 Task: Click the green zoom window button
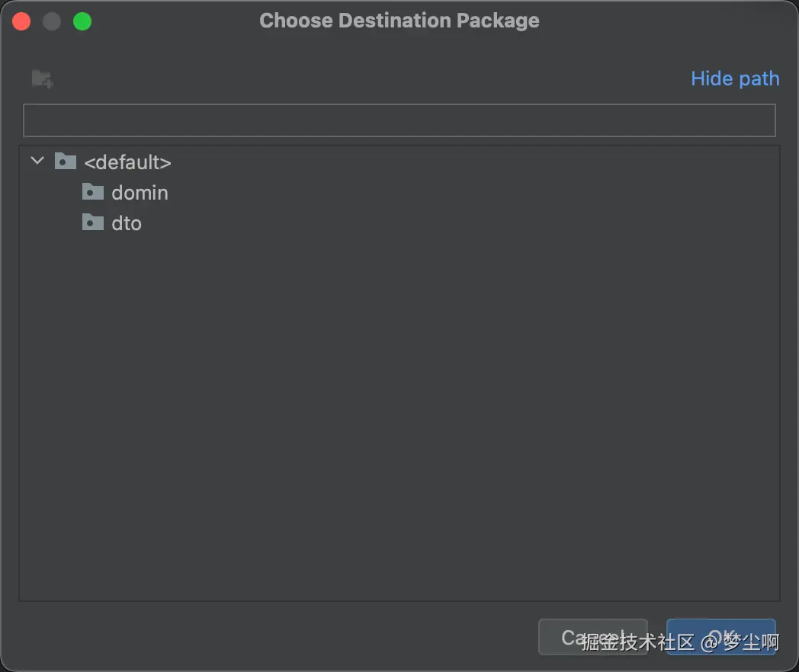(x=82, y=21)
